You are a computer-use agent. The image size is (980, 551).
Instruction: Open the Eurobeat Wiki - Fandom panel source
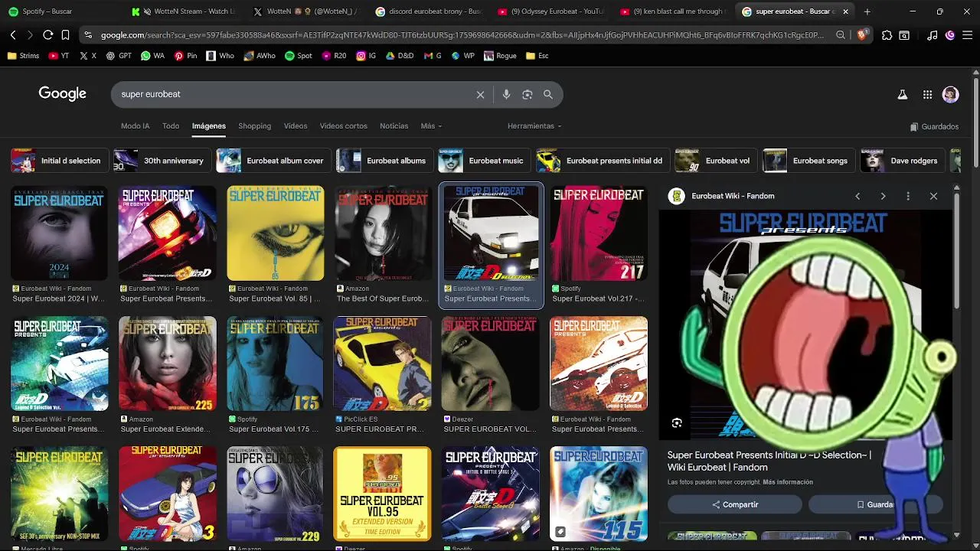(x=733, y=196)
